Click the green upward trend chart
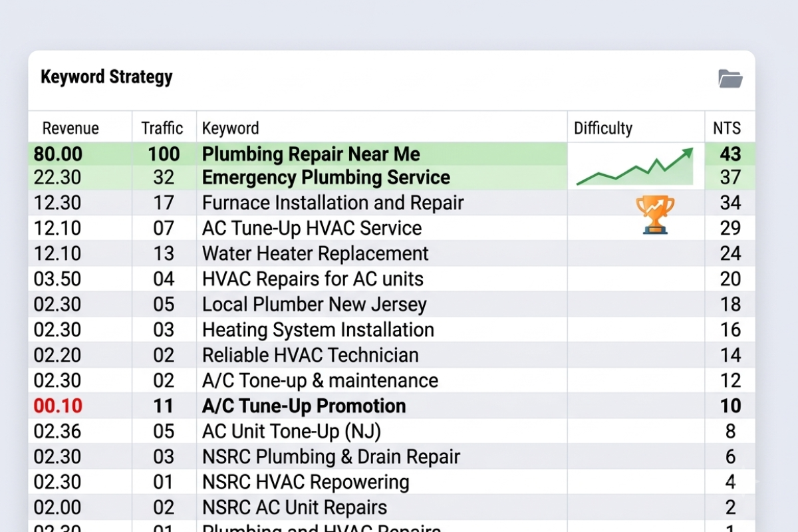The height and width of the screenshot is (532, 798). (x=634, y=167)
